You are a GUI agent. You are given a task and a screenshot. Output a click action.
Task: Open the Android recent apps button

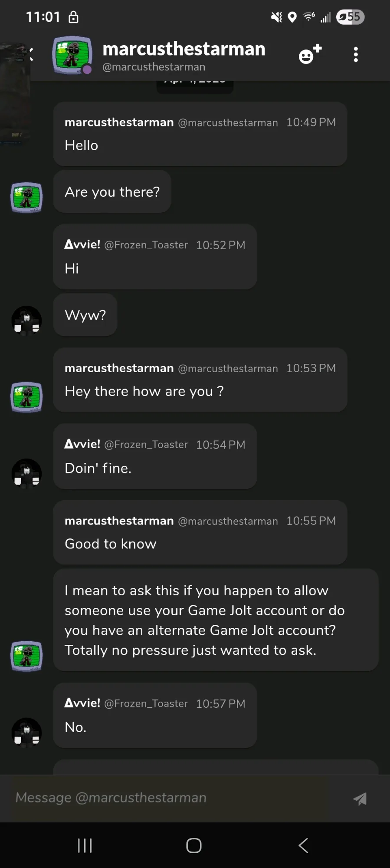pyautogui.click(x=85, y=845)
